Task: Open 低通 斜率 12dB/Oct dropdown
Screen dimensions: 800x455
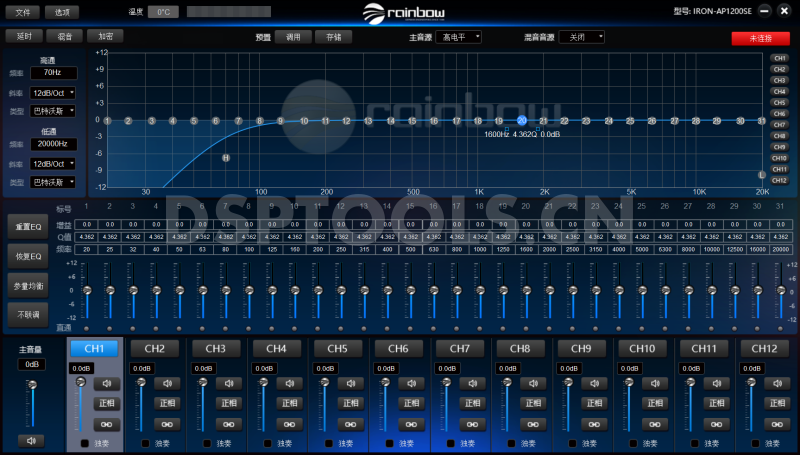Action: tap(53, 164)
